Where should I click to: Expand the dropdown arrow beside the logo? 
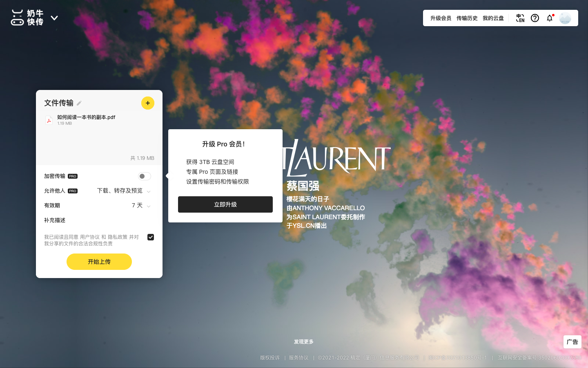(x=54, y=18)
